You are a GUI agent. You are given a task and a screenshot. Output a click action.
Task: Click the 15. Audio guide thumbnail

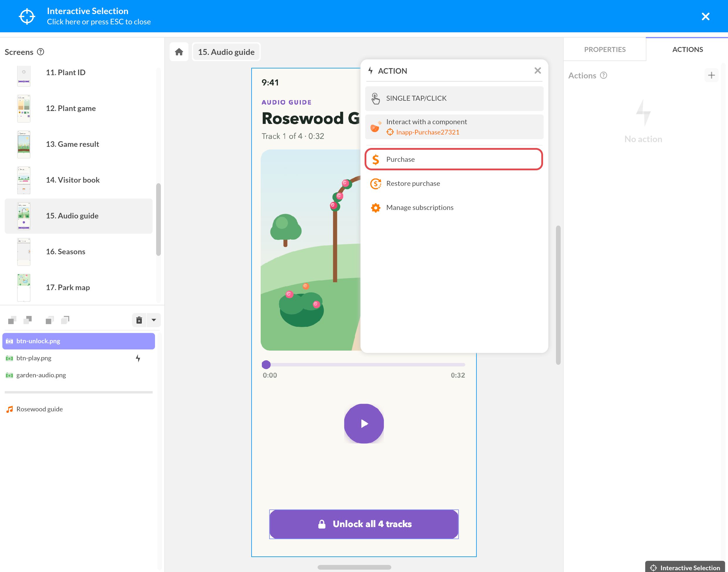click(24, 216)
